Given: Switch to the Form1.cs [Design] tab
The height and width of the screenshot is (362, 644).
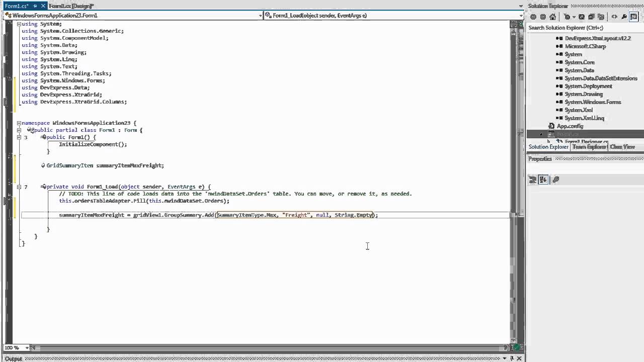Looking at the screenshot, I should point(71,6).
